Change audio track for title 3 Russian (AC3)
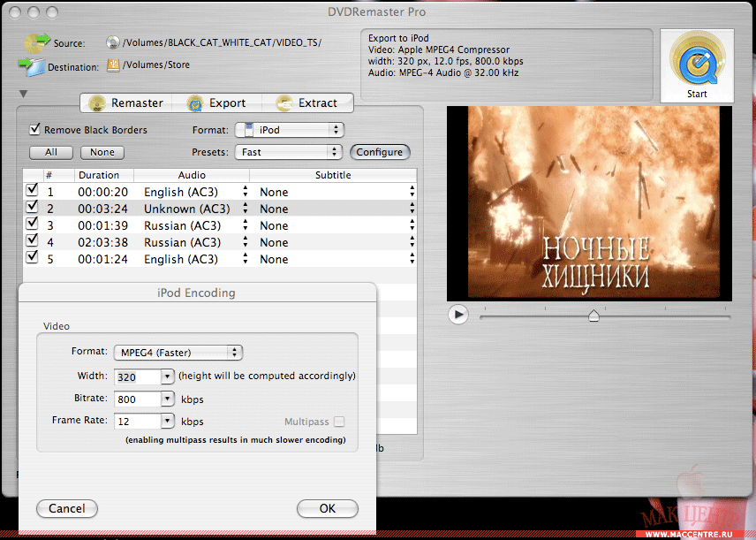 point(246,225)
